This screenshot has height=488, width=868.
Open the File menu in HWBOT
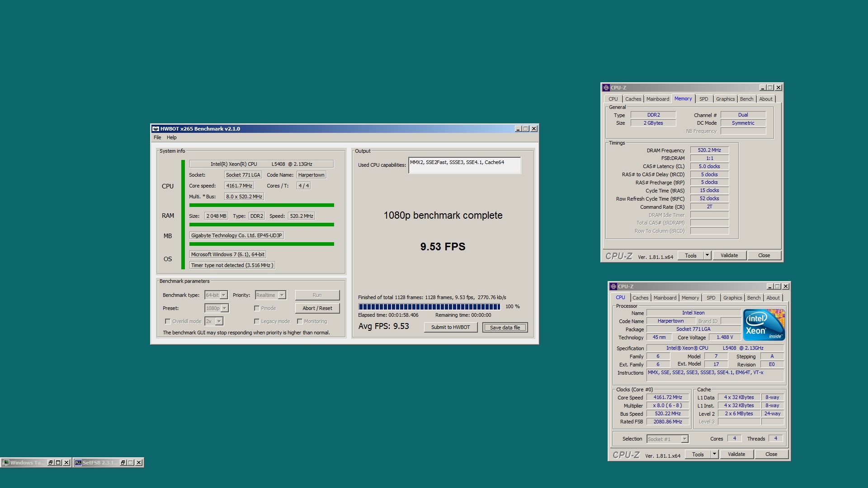point(157,137)
